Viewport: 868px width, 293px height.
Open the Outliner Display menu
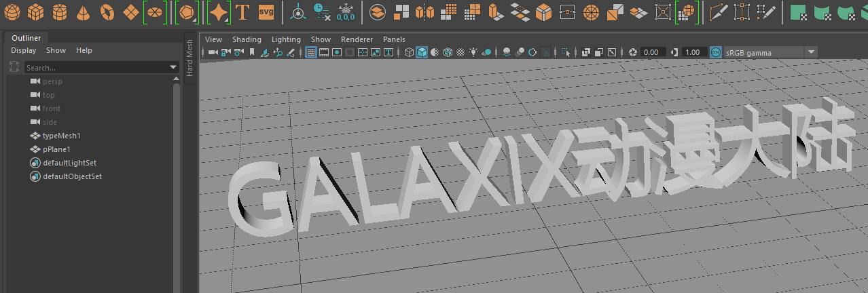[23, 50]
